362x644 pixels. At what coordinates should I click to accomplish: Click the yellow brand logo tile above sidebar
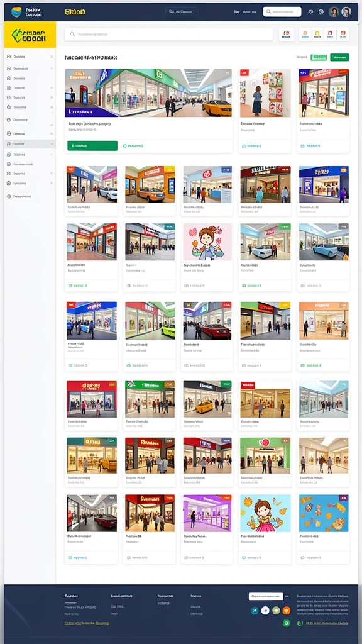pyautogui.click(x=30, y=35)
